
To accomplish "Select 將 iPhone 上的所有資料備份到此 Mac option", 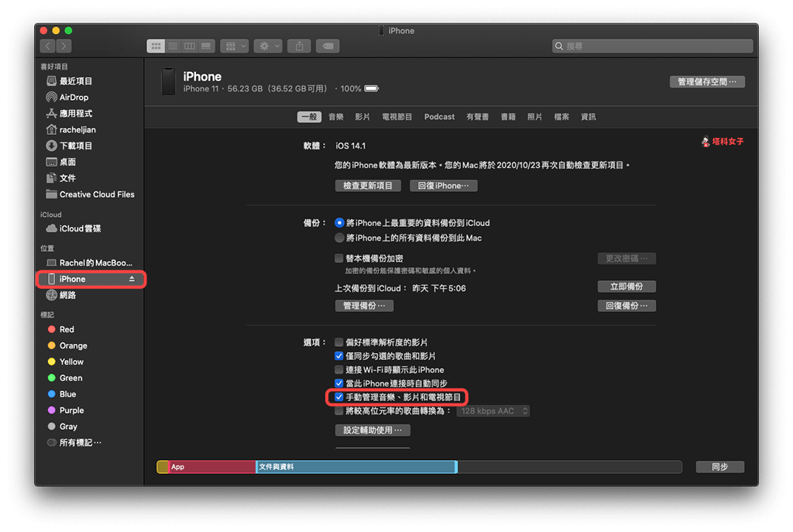I will coord(339,238).
